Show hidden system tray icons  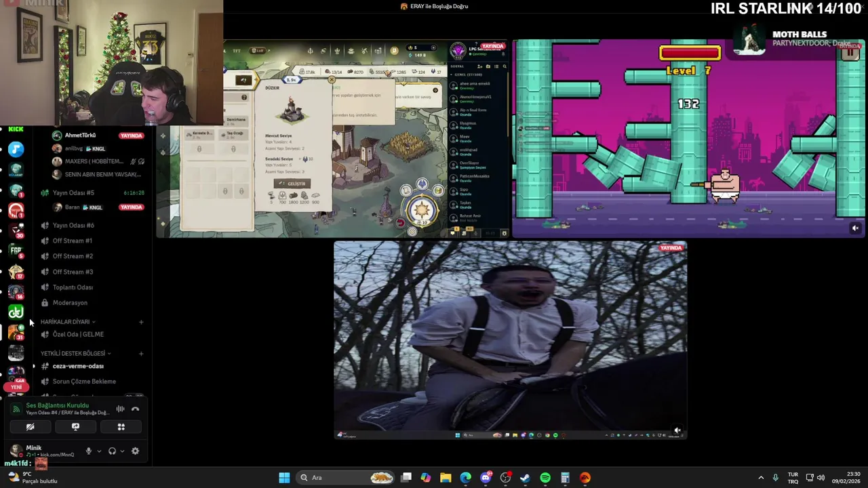[761, 478]
